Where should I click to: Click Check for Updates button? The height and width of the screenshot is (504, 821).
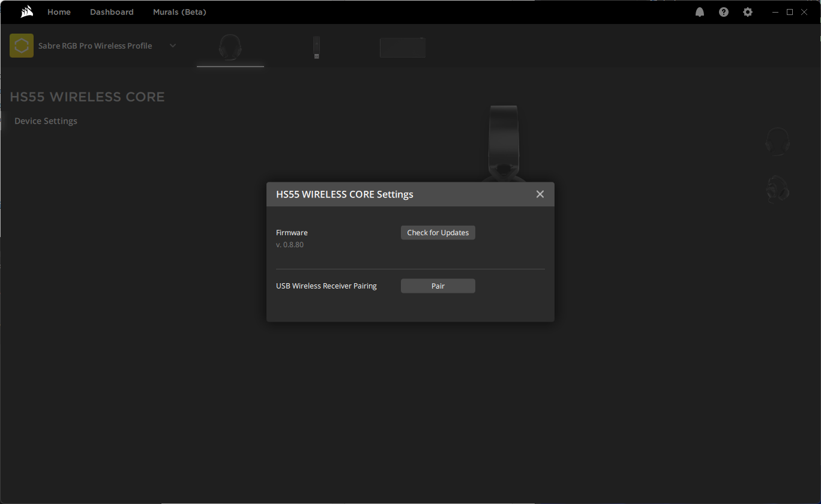[x=438, y=233]
